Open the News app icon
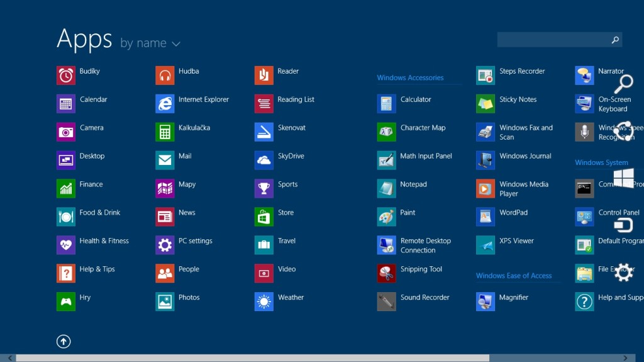This screenshot has width=644, height=362. [x=165, y=217]
